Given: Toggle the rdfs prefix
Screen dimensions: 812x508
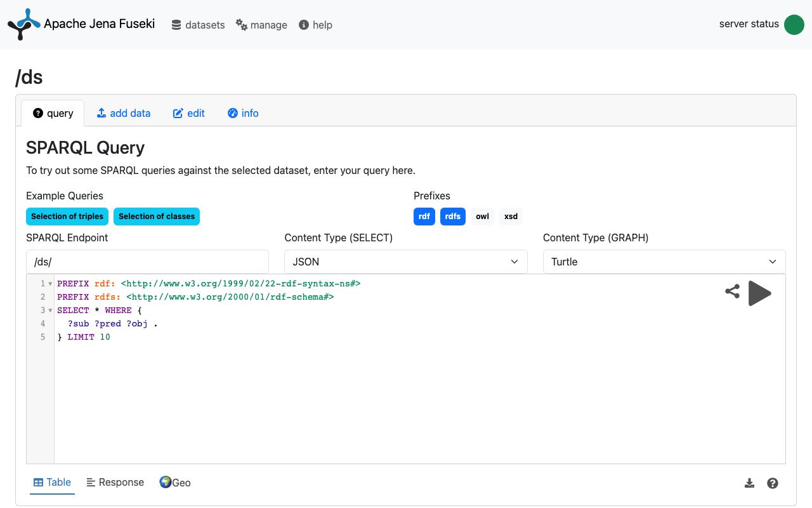Looking at the screenshot, I should 453,217.
